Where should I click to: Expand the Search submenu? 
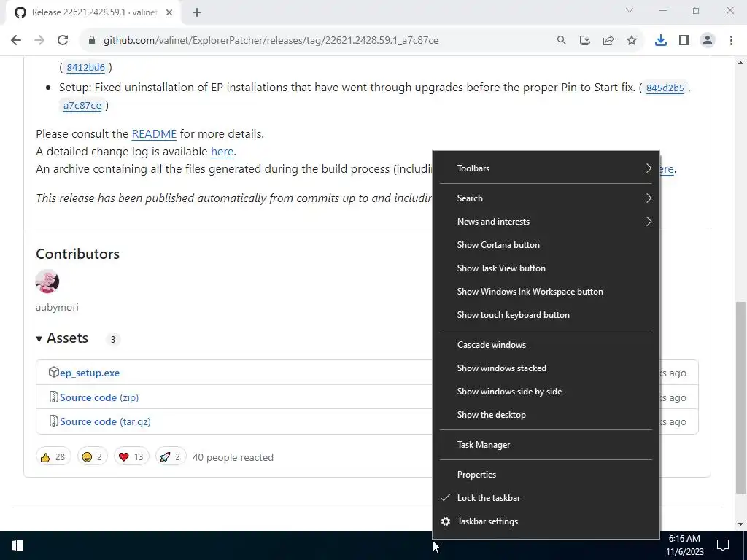546,198
